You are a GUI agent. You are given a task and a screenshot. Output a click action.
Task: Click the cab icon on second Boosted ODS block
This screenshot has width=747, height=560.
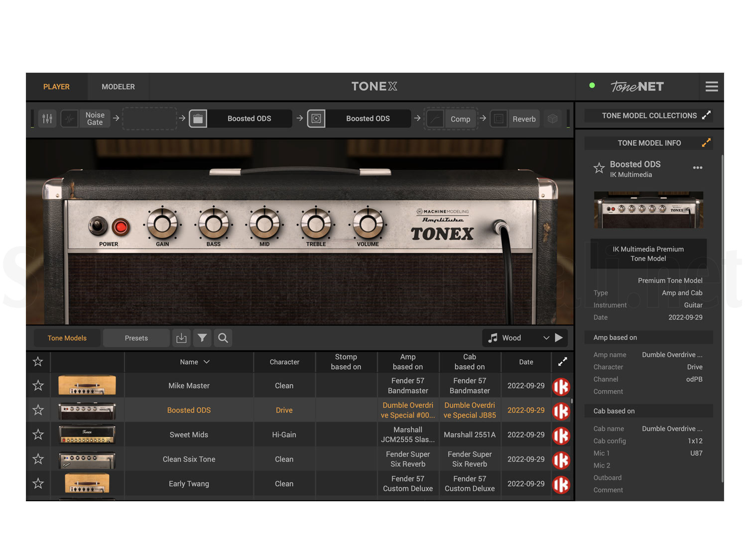coord(317,118)
